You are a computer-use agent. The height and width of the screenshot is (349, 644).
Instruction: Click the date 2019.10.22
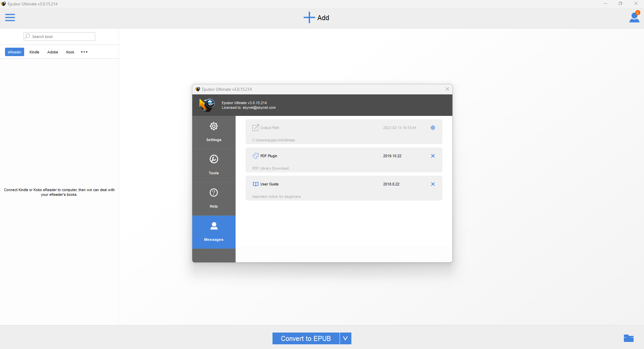(392, 156)
